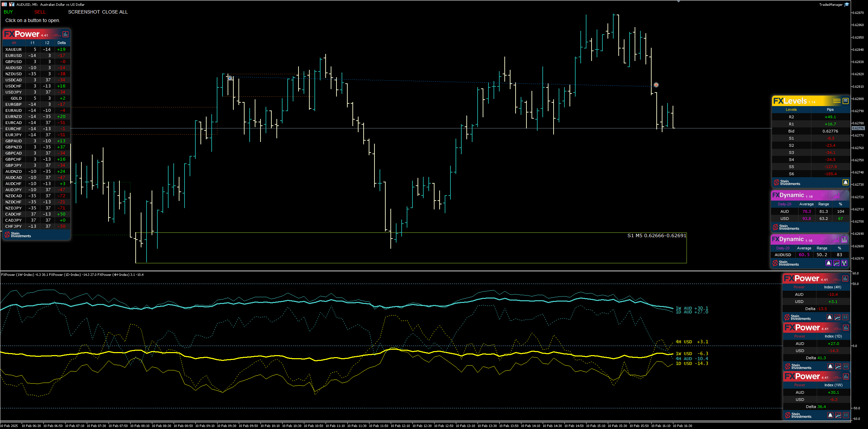Click the AUDUSD FXDynamic currency symbols icon

(x=844, y=263)
